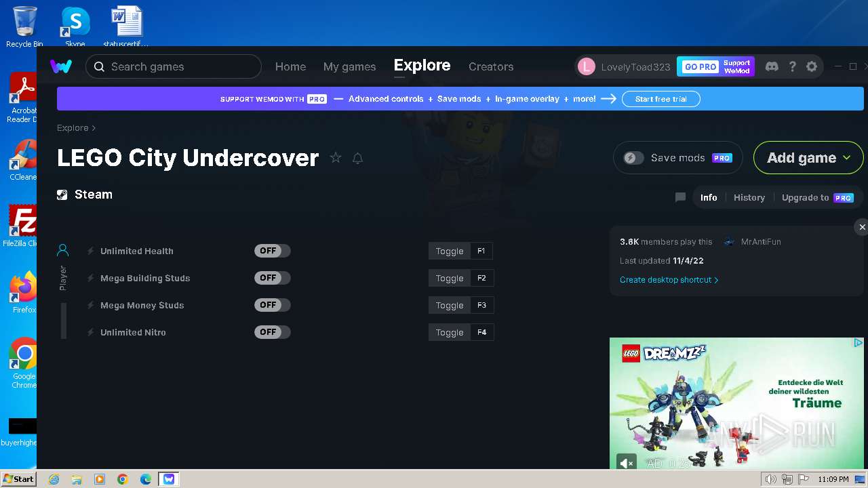Click the File Explorer taskbar icon
This screenshot has height=488, width=868.
coord(77,479)
